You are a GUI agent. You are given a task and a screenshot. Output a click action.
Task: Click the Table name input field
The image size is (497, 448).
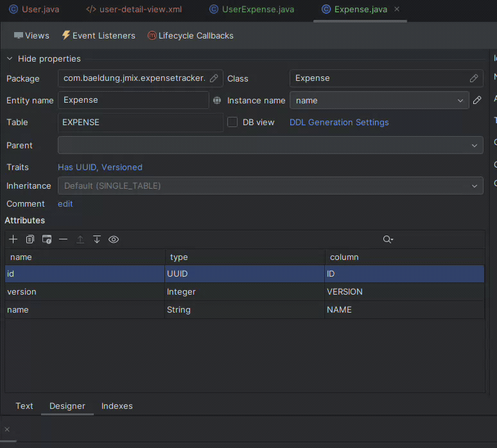coord(139,122)
